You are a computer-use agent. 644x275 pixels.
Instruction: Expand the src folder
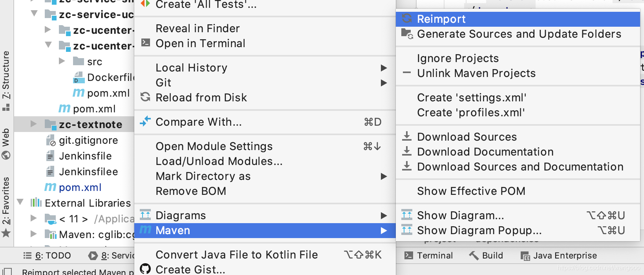tap(62, 61)
